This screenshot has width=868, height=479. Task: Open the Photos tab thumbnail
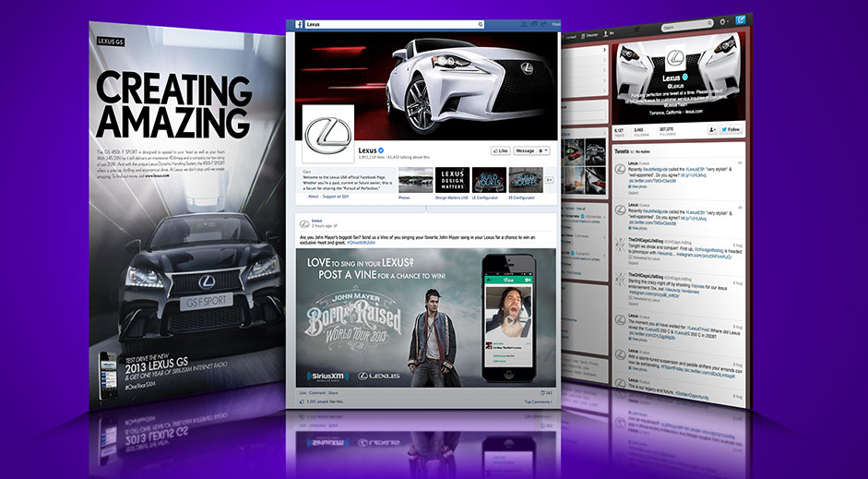click(x=416, y=180)
